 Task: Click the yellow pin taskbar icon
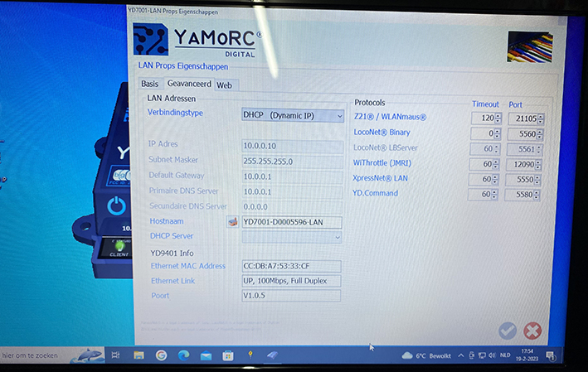(x=250, y=355)
